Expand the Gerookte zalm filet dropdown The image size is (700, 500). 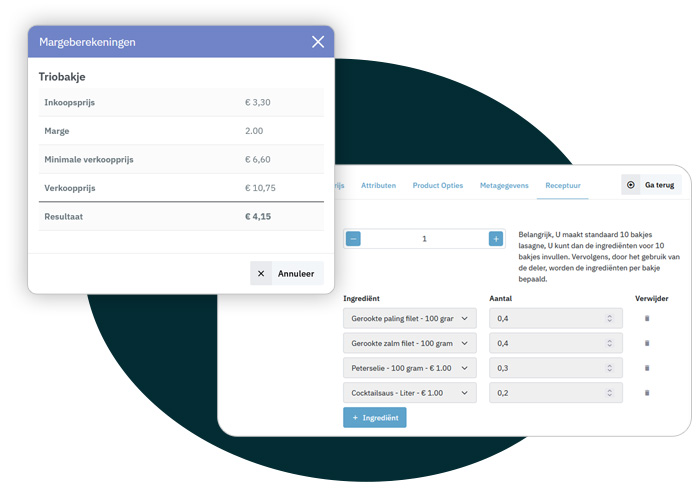(x=409, y=343)
